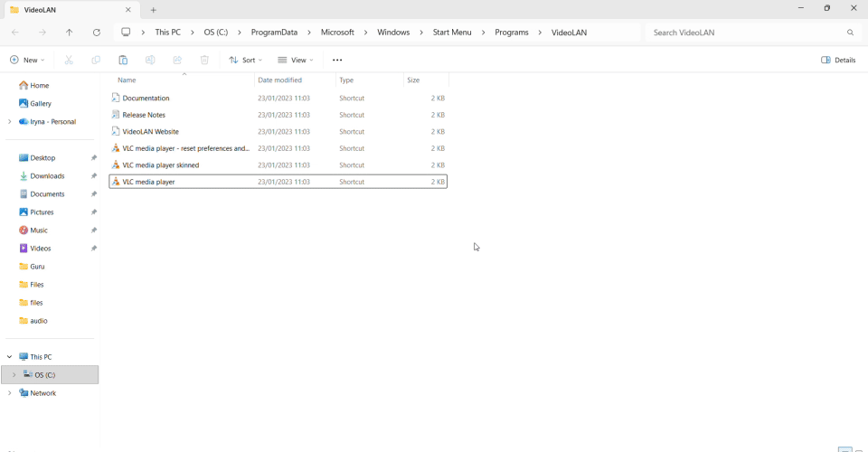Close the VideoLAN tab
Screen dimensions: 868x452
tap(127, 10)
